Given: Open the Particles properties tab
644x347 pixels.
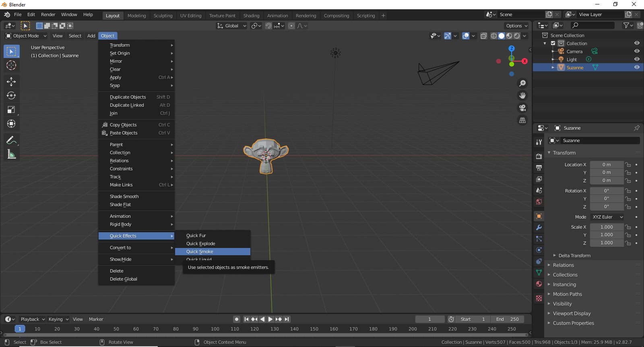Looking at the screenshot, I should pyautogui.click(x=539, y=239).
